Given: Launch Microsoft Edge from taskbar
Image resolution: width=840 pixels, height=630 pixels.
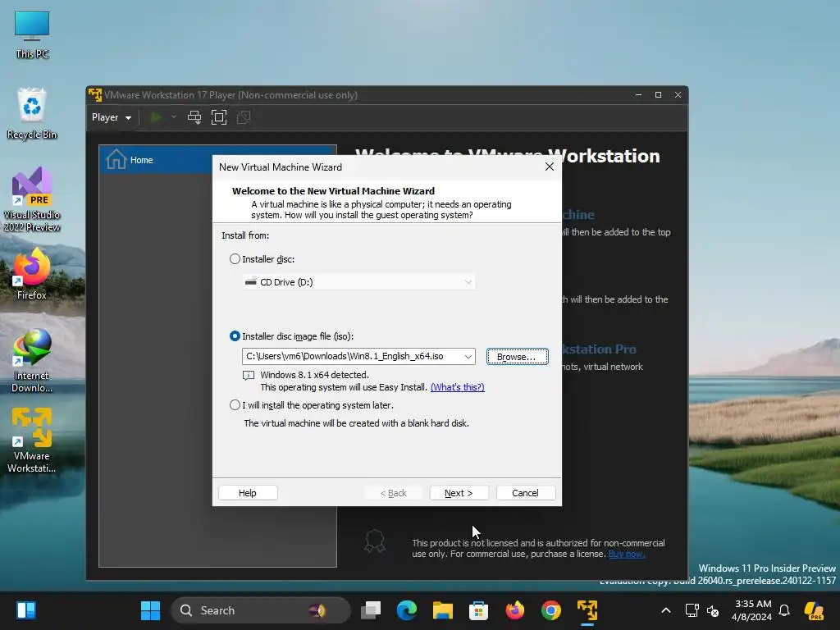Looking at the screenshot, I should click(x=407, y=610).
